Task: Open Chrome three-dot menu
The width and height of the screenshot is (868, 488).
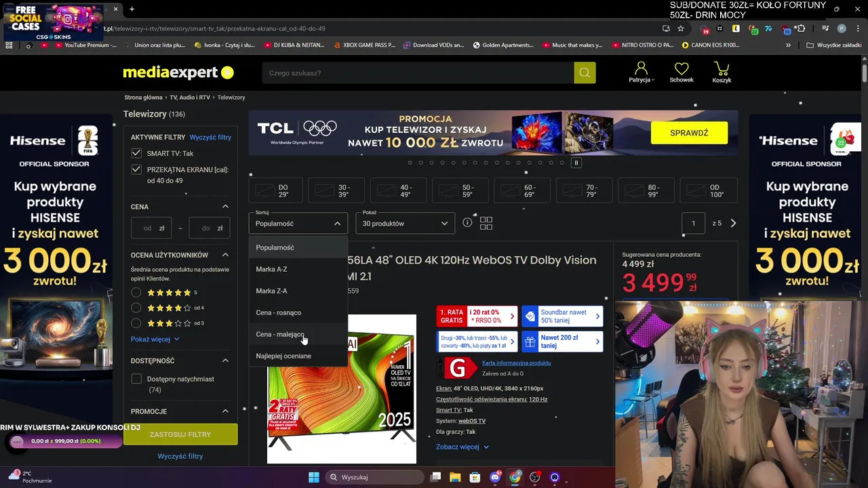Action: (858, 28)
